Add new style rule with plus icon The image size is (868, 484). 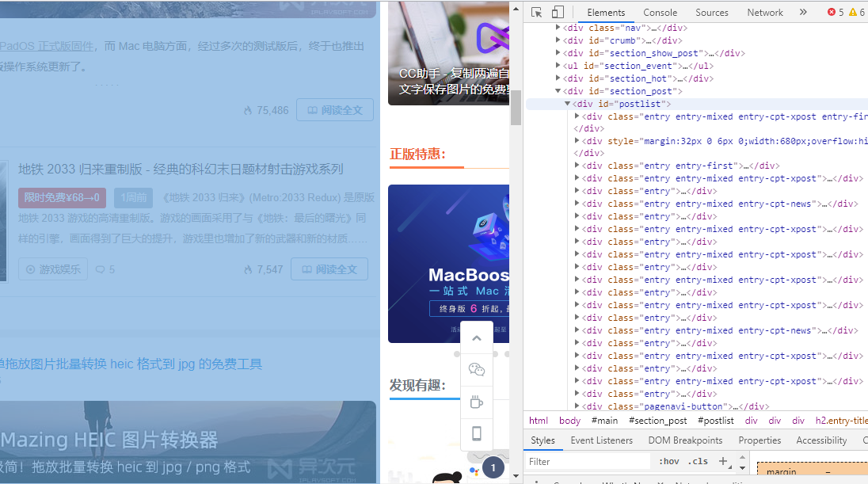pos(722,461)
